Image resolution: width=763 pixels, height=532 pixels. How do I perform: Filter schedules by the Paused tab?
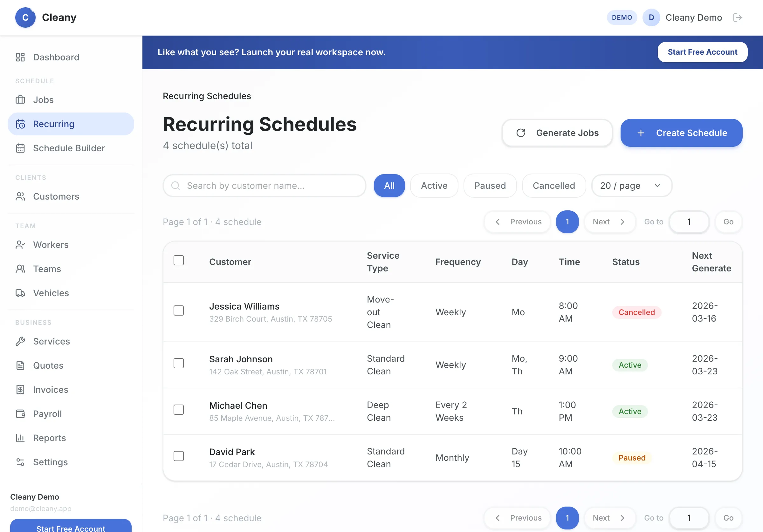490,185
